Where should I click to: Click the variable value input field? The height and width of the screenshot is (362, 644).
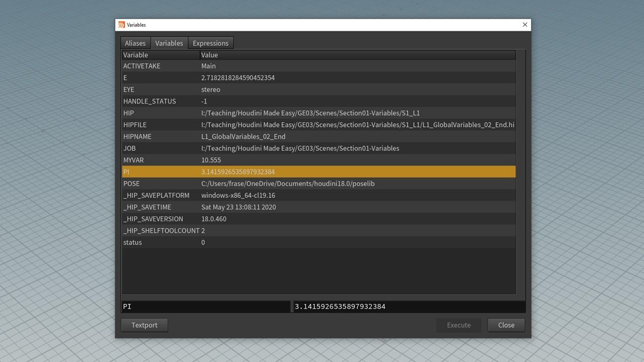pos(409,306)
